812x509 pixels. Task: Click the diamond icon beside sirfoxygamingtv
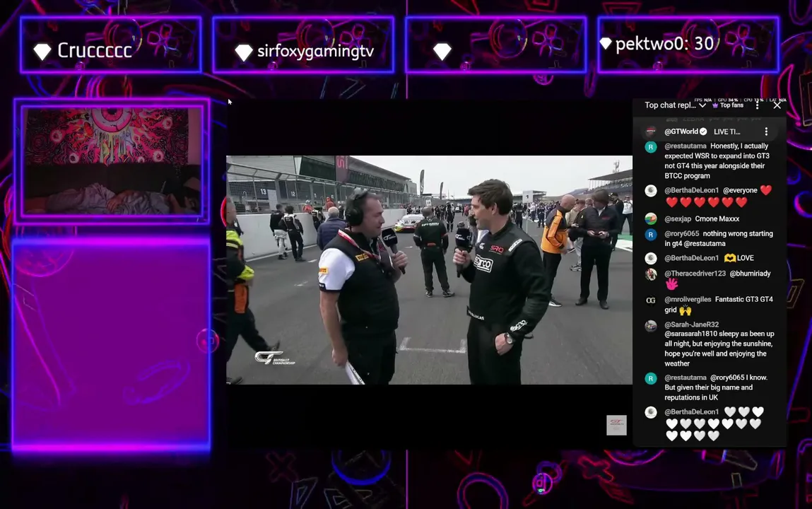(243, 52)
